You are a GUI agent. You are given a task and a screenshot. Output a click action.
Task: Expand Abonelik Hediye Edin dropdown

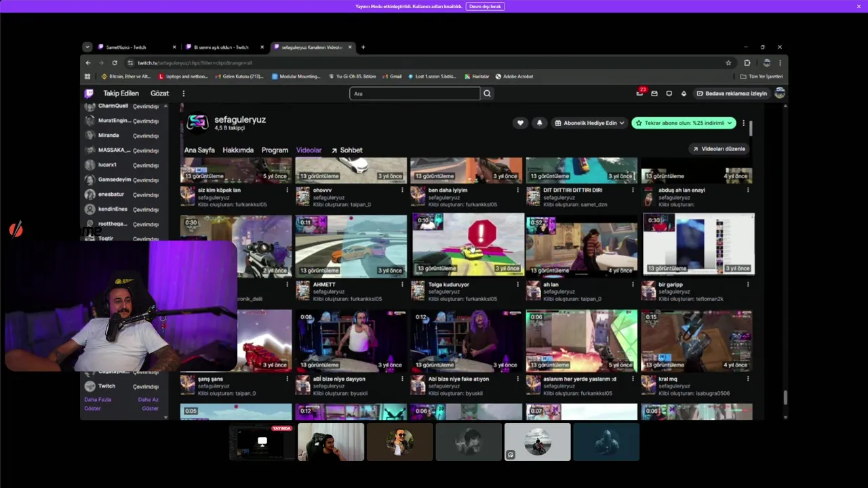point(589,123)
